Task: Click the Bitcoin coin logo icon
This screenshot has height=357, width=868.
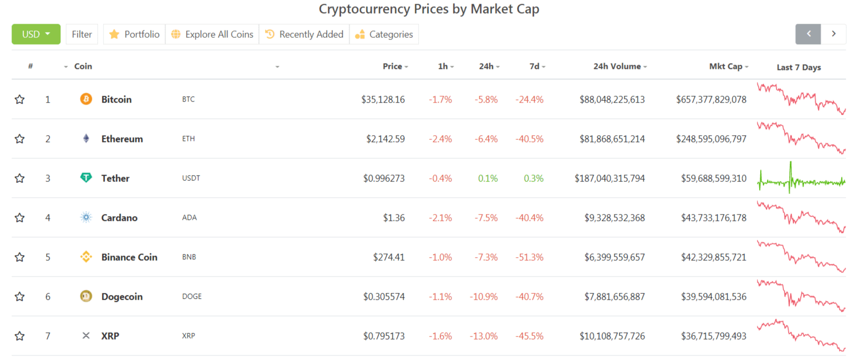Action: click(86, 99)
